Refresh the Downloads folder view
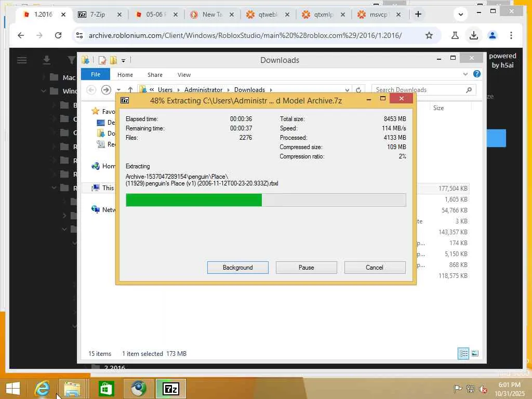The image size is (532, 399). pos(358,90)
